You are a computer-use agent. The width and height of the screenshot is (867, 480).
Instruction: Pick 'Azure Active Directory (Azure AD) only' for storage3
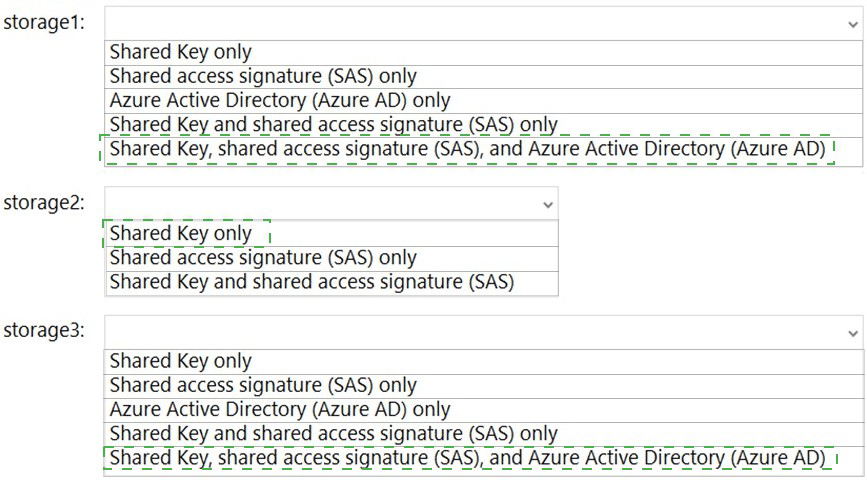pyautogui.click(x=483, y=410)
